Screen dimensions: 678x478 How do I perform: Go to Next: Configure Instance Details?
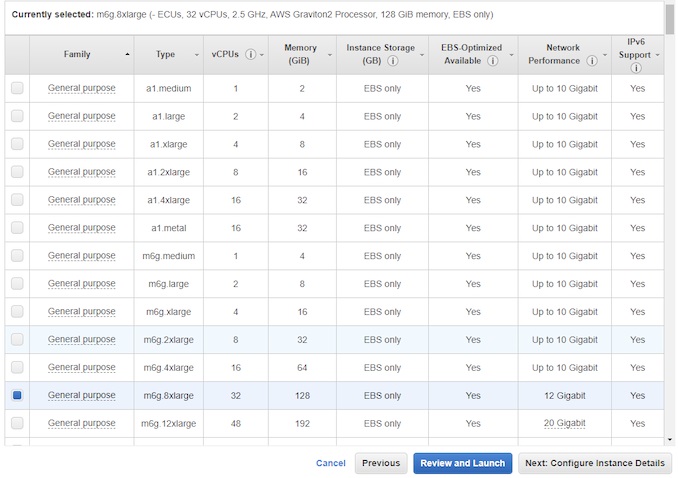pyautogui.click(x=594, y=464)
